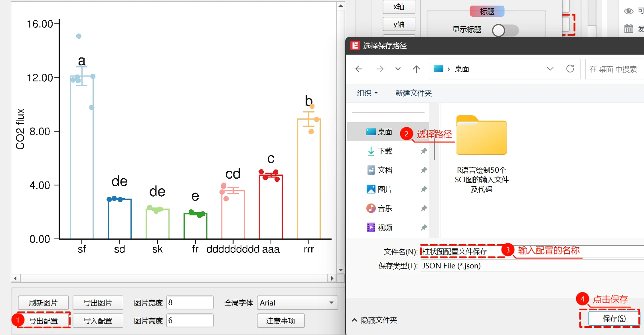This screenshot has height=335, width=644.
Task: Open the recent locations dropdown arrow
Action: click(398, 69)
